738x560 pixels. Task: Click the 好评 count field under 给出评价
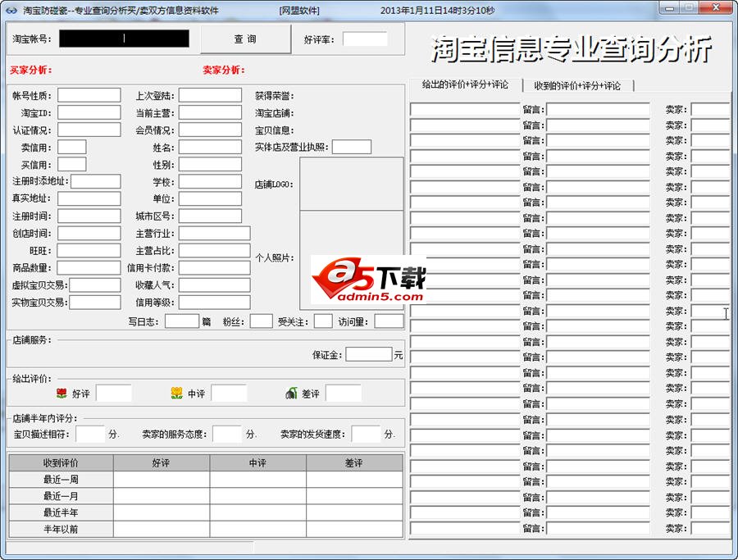(114, 393)
